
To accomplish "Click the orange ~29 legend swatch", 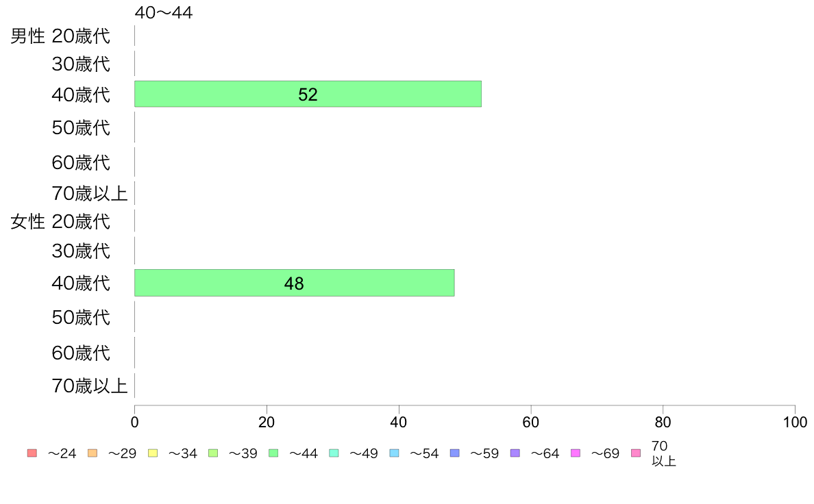I will coord(92,453).
